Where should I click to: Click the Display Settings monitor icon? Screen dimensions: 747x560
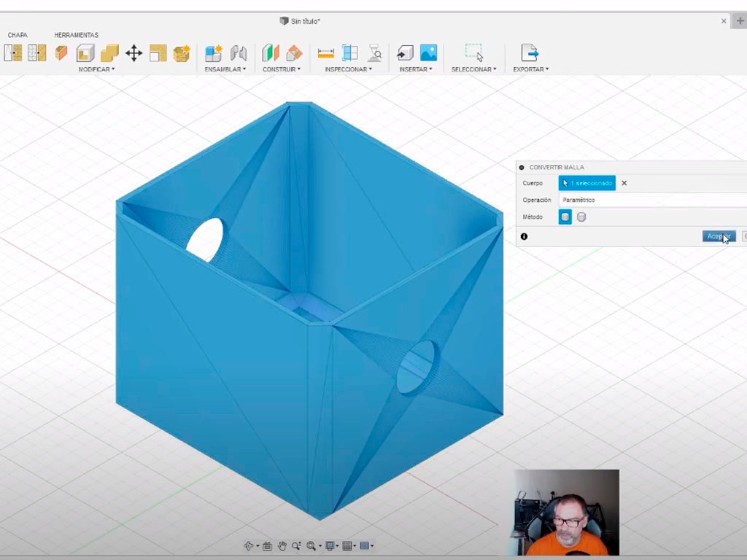[x=330, y=545]
